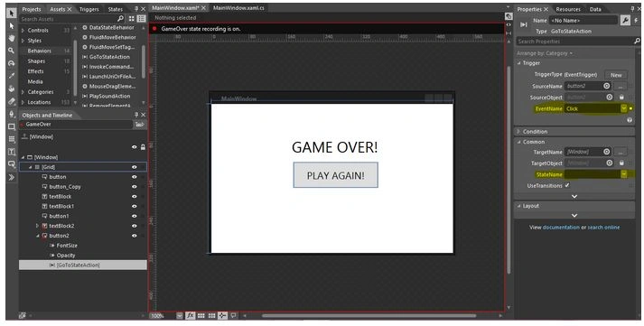Click the New TriggerType button

[x=616, y=75]
